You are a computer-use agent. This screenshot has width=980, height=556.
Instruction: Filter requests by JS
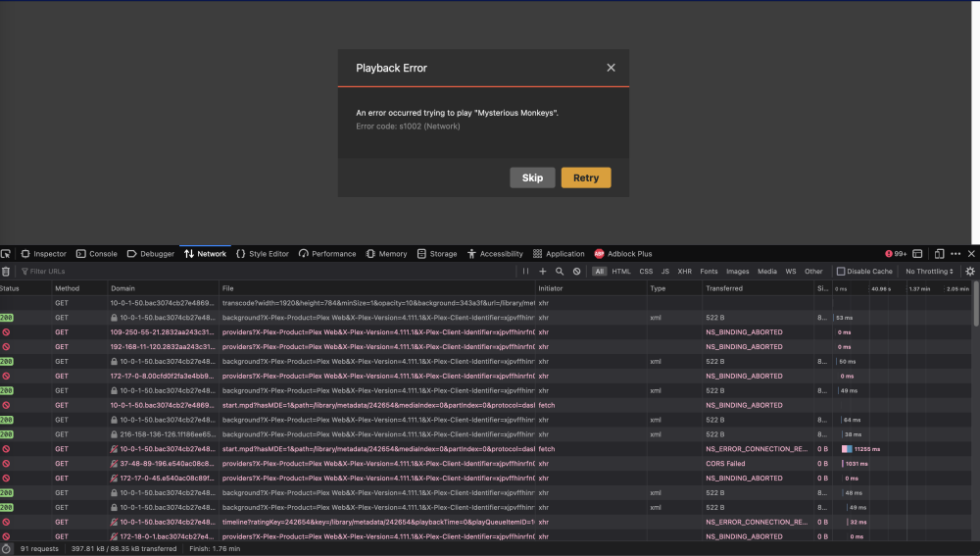(665, 272)
